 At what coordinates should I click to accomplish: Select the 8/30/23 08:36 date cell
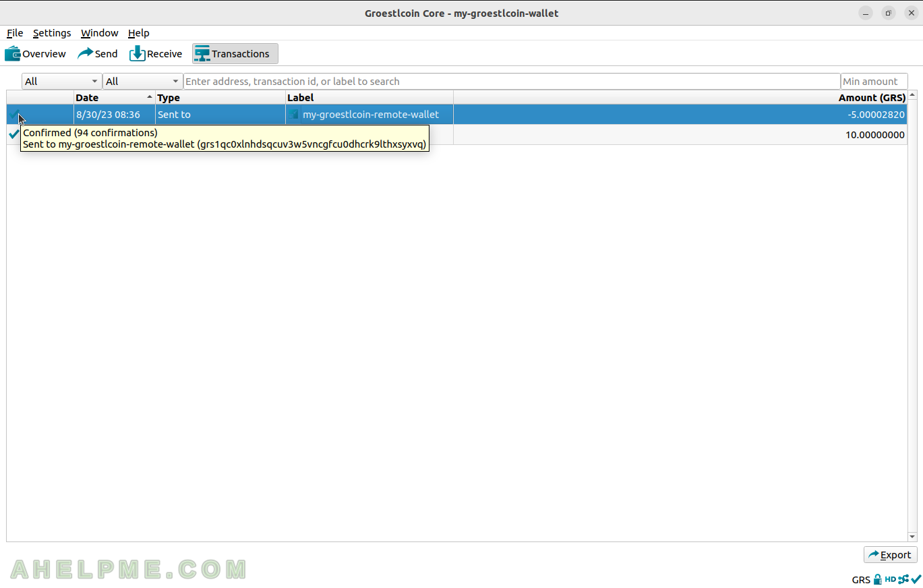tap(114, 115)
